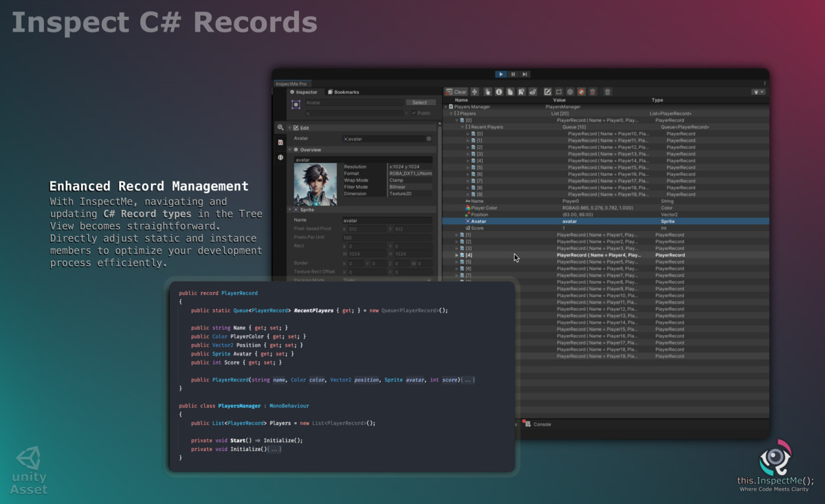825x504 pixels.
Task: Click the globe sidebar icon
Action: click(x=280, y=157)
